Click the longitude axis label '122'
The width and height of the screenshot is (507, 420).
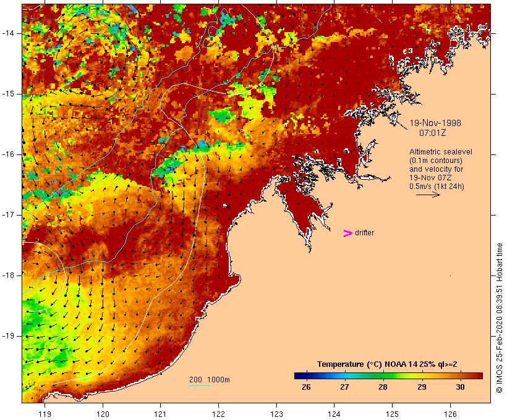tap(219, 414)
